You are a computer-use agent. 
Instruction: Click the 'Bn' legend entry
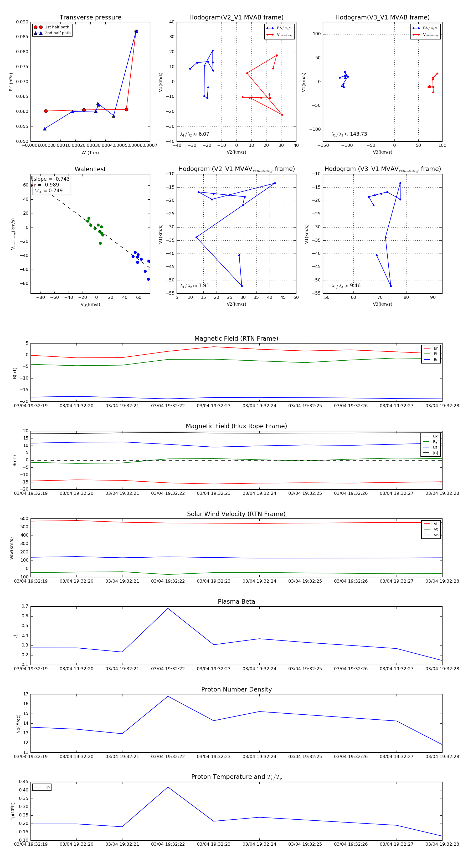(431, 360)
